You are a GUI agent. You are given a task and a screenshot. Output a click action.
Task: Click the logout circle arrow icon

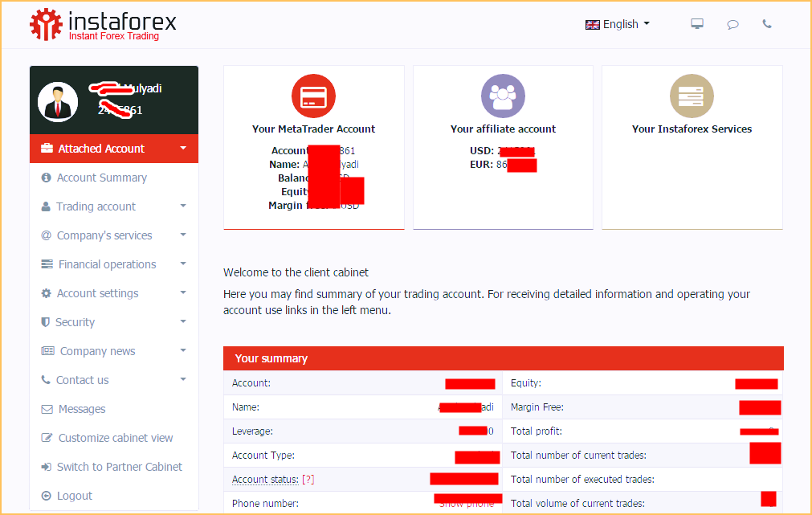pos(46,496)
